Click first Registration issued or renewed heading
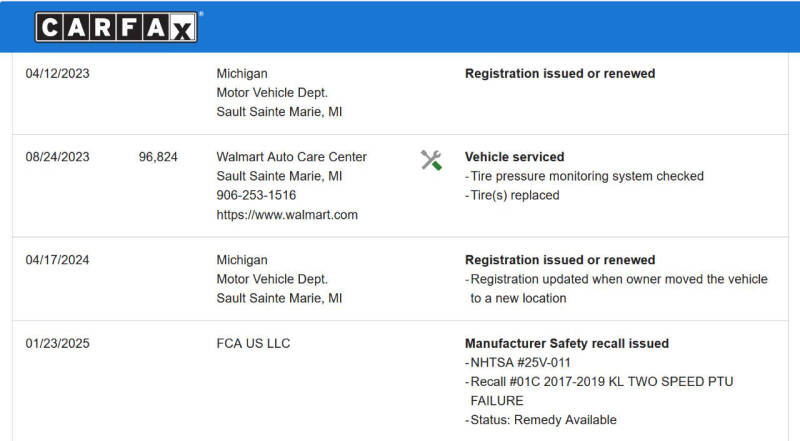Screen dimensions: 800x441 coord(560,74)
